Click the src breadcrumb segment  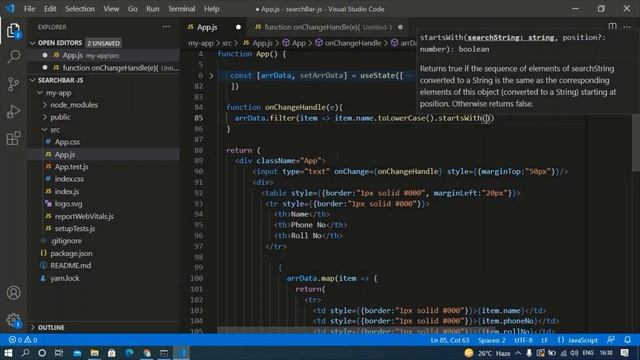click(227, 43)
